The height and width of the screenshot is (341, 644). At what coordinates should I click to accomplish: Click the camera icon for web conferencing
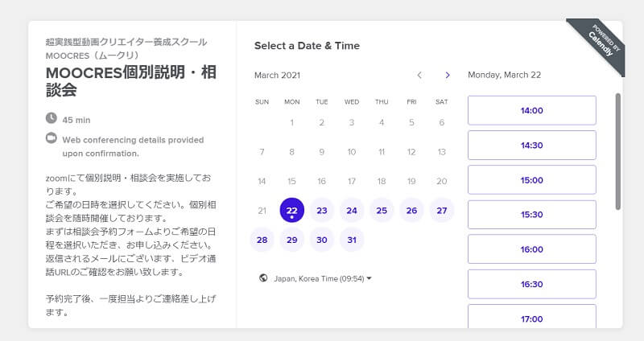tap(52, 138)
